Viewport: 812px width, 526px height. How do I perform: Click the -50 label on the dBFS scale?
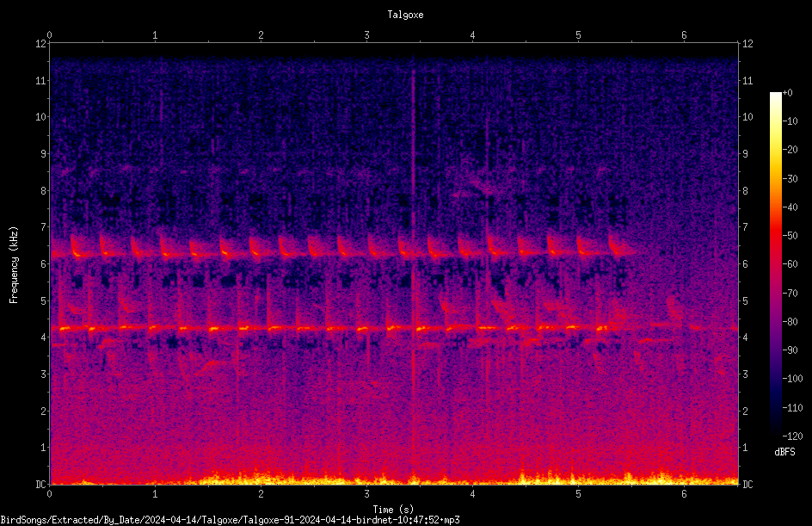tap(790, 235)
